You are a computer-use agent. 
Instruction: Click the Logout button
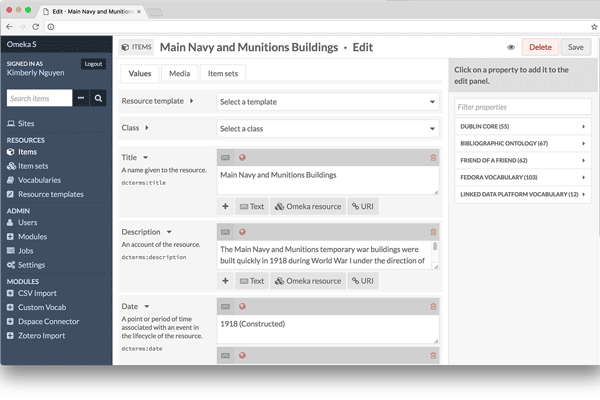[x=93, y=63]
